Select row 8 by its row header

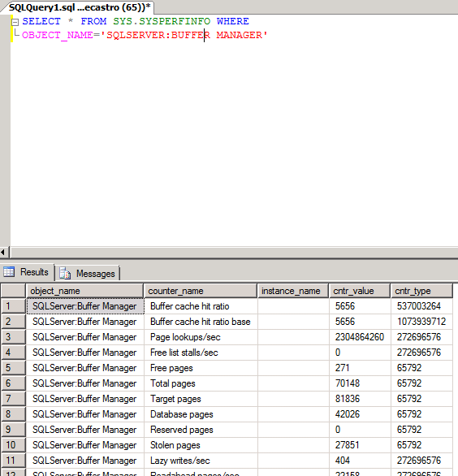click(13, 414)
